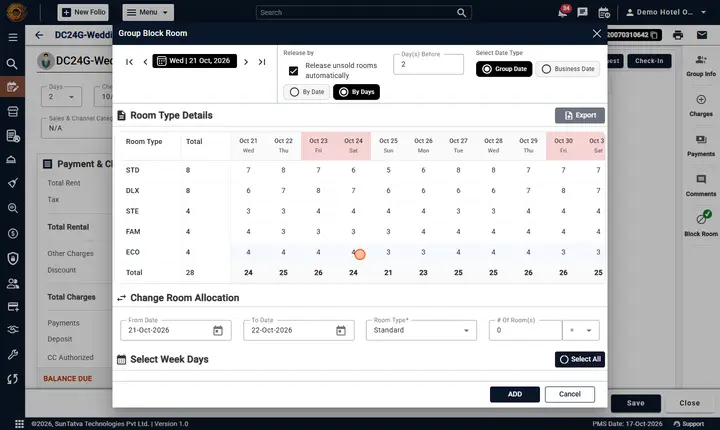
Task: Click the Save button
Action: click(636, 403)
